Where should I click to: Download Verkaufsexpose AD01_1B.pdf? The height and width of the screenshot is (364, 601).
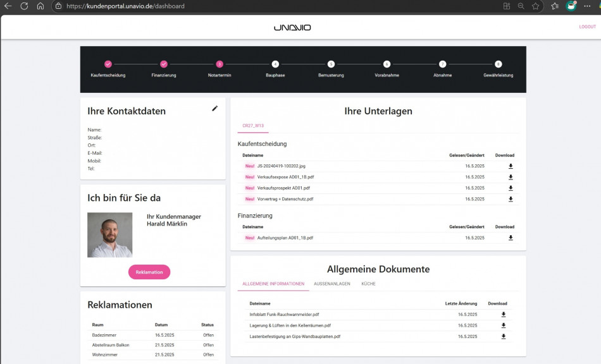(511, 177)
